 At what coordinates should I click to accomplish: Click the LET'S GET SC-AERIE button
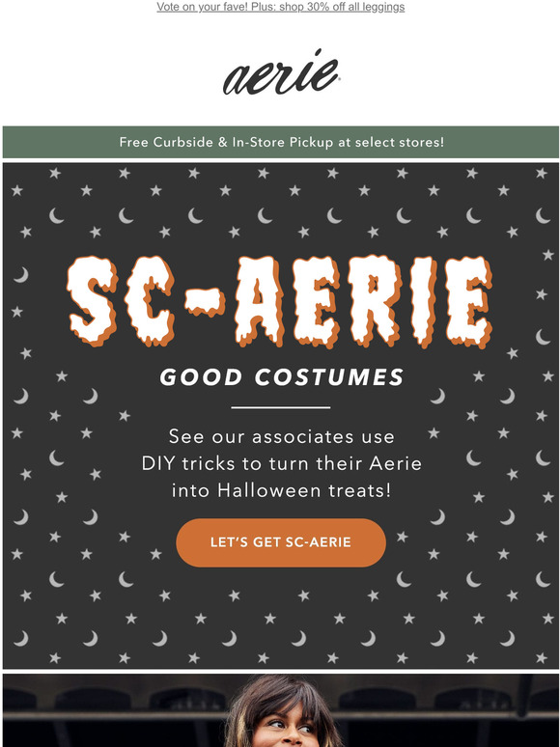pyautogui.click(x=281, y=542)
